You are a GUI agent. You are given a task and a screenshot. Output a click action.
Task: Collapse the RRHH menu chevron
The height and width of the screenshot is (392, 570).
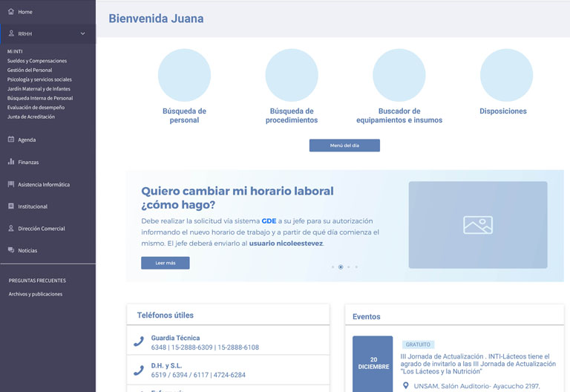click(x=83, y=34)
